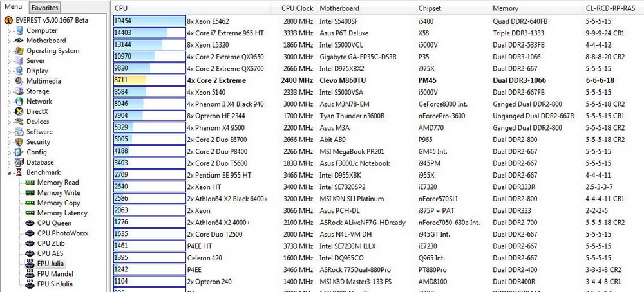Click the Database icon in the tree
Viewport: 644px width, 292px height.
tap(19, 162)
